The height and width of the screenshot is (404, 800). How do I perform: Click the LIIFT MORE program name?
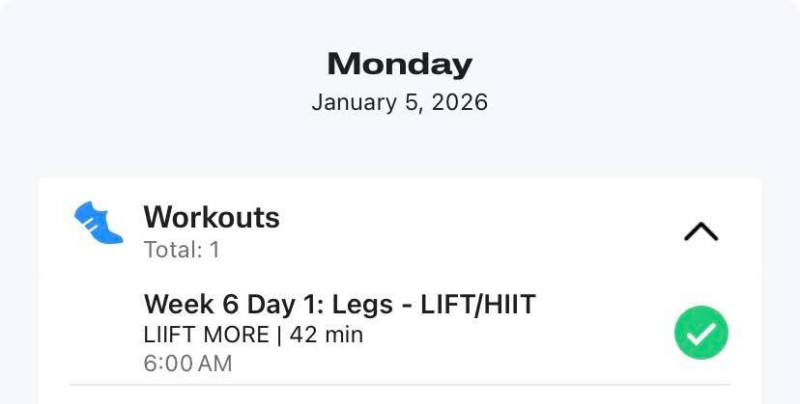[207, 335]
